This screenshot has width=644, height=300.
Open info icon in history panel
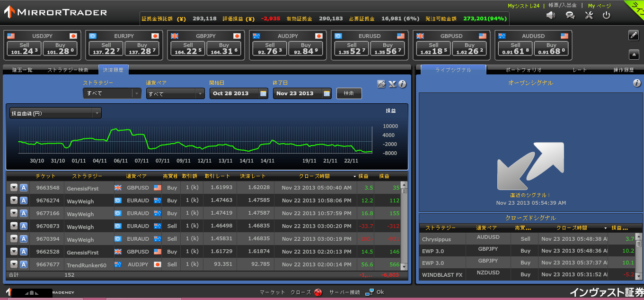point(402,84)
